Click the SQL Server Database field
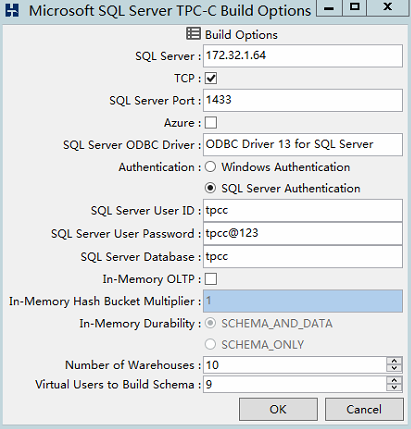 pyautogui.click(x=303, y=257)
